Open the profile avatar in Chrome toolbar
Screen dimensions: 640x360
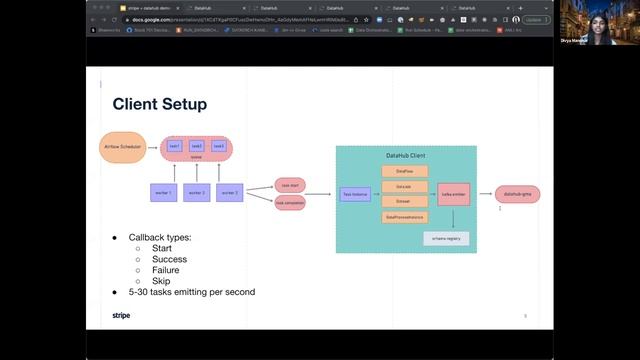516,20
